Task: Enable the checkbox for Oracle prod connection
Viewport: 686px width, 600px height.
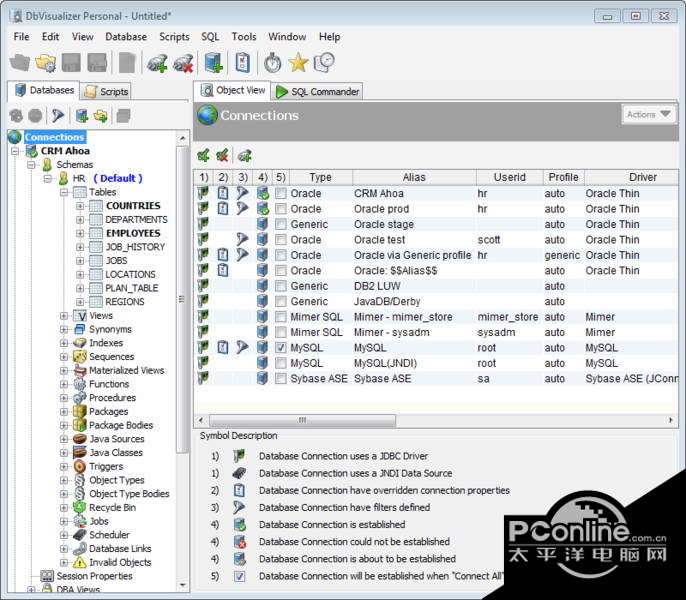Action: (281, 209)
